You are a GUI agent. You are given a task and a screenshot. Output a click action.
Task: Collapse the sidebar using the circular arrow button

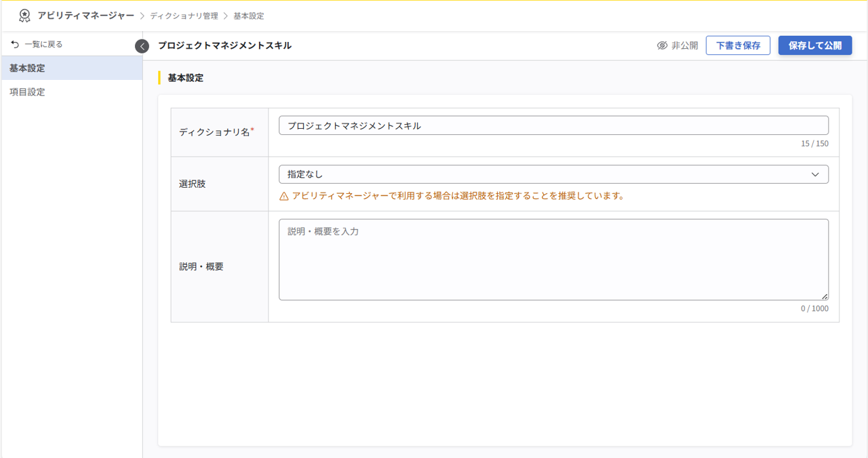(x=142, y=46)
